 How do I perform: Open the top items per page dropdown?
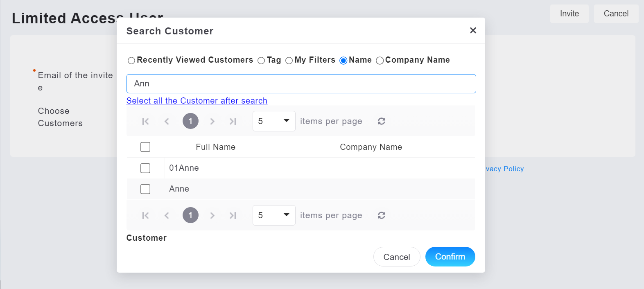pyautogui.click(x=274, y=121)
